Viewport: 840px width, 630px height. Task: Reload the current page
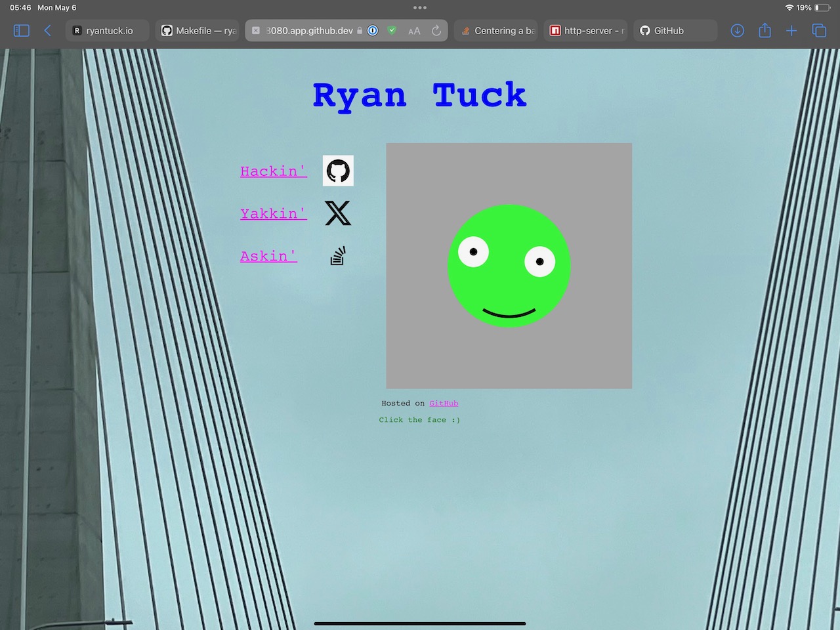pos(436,31)
